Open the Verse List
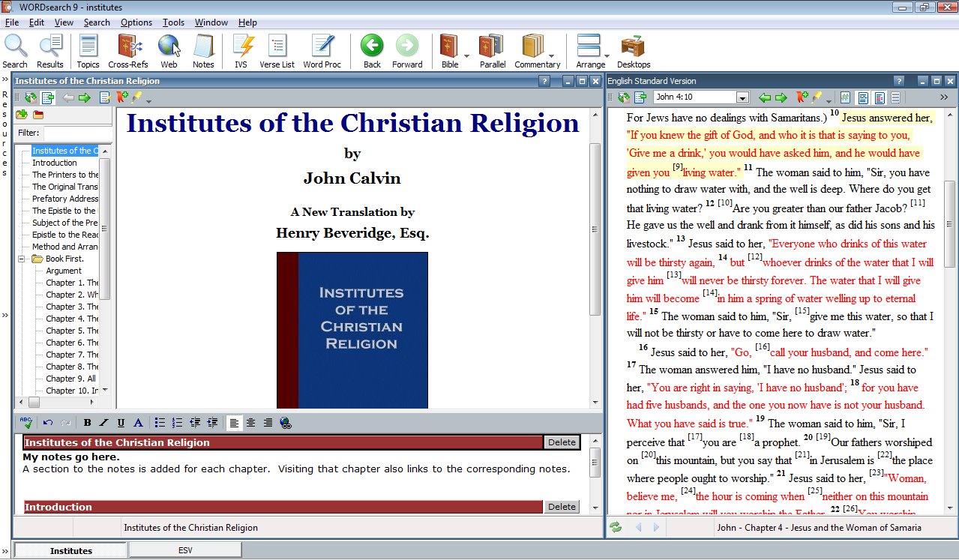Image resolution: width=959 pixels, height=560 pixels. point(277,51)
